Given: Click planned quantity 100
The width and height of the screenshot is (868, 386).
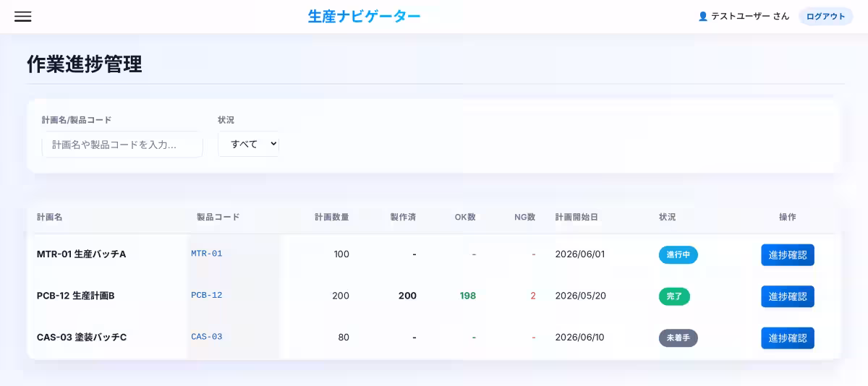Looking at the screenshot, I should tap(341, 254).
